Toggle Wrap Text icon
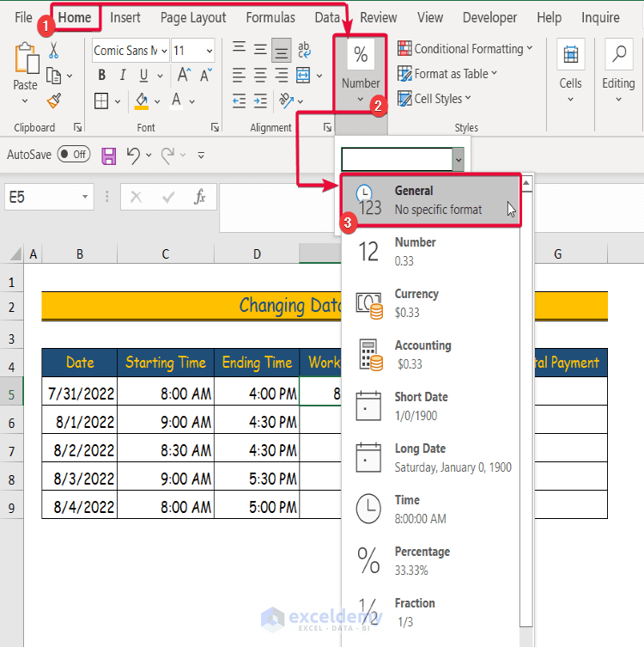644x647 pixels. pos(304,50)
